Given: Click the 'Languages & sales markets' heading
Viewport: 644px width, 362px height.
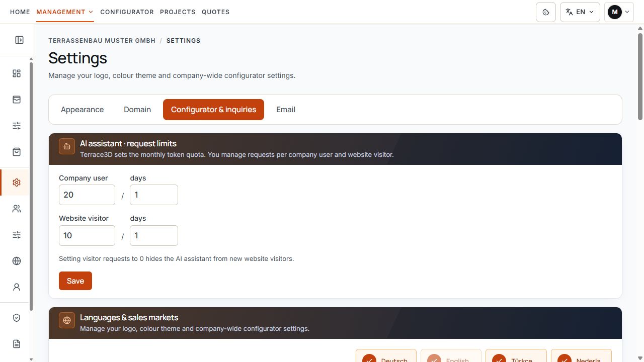Looking at the screenshot, I should click(129, 317).
